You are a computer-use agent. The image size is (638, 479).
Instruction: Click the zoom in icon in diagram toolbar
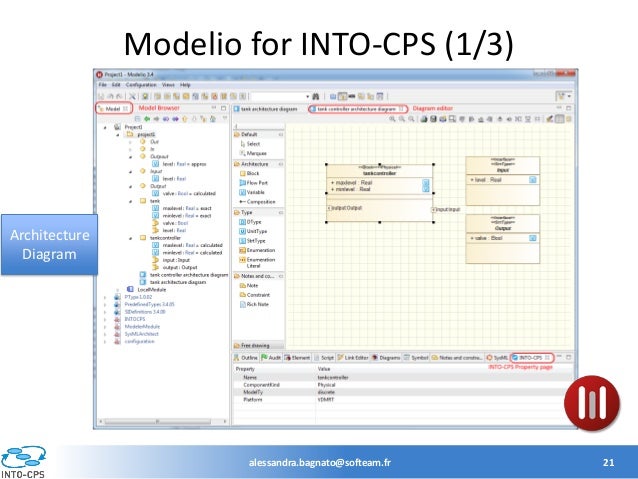pos(392,119)
